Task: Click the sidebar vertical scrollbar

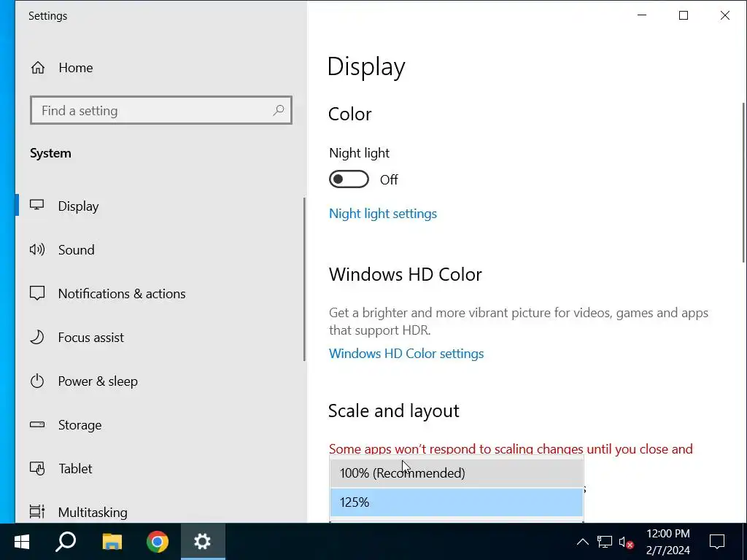Action: pos(304,279)
